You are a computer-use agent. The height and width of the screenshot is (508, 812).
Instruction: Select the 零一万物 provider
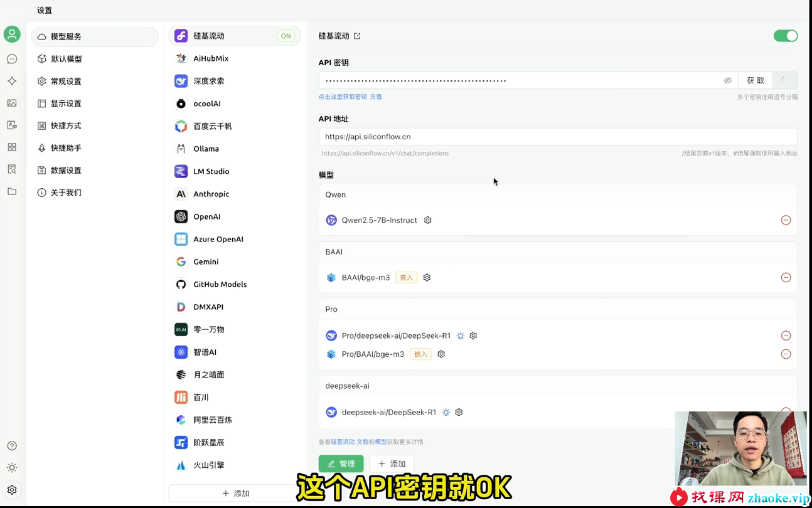coord(235,329)
